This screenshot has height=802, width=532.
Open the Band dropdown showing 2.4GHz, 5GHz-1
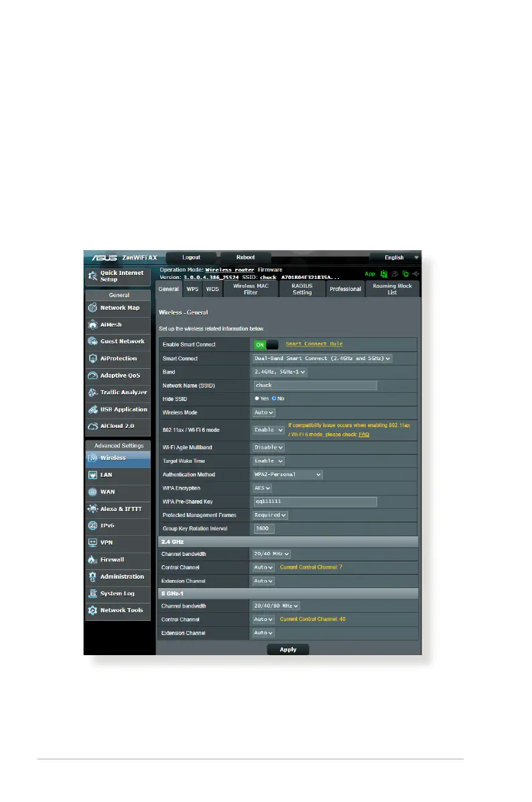click(x=279, y=372)
